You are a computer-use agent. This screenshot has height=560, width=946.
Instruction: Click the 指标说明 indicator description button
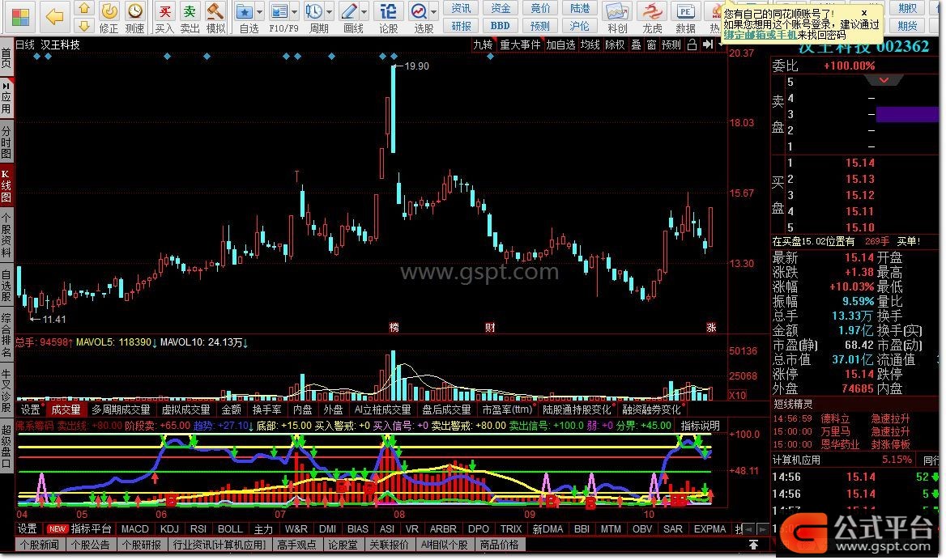click(x=701, y=426)
